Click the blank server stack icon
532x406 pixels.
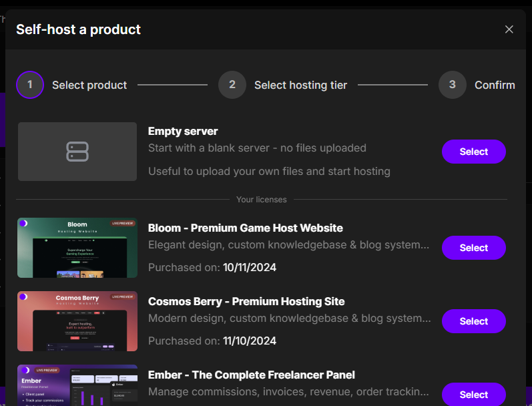77,152
